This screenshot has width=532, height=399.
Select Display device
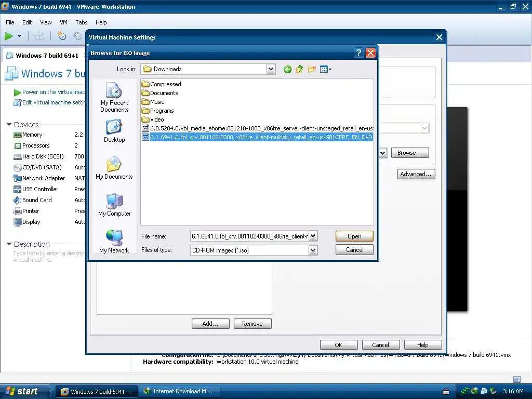48,222
